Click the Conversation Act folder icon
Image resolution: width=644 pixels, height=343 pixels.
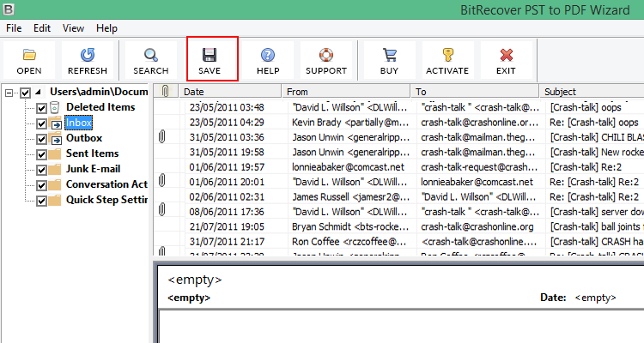pyautogui.click(x=55, y=185)
